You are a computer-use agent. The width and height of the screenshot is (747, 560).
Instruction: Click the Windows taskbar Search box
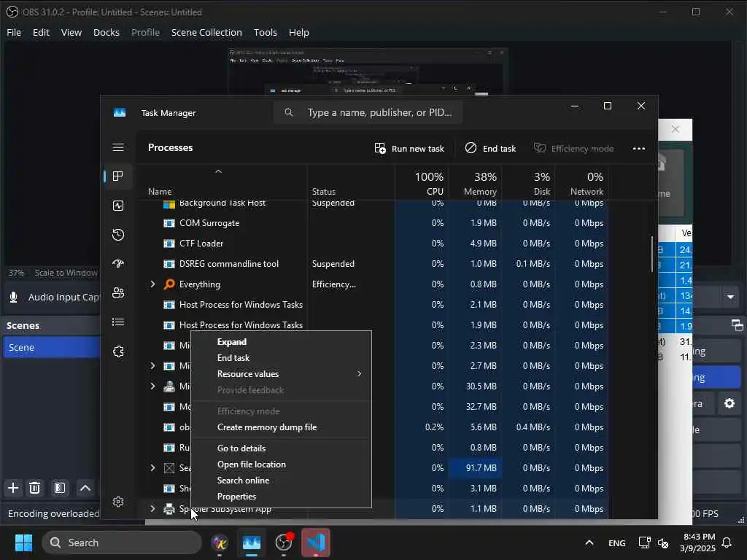click(x=122, y=542)
